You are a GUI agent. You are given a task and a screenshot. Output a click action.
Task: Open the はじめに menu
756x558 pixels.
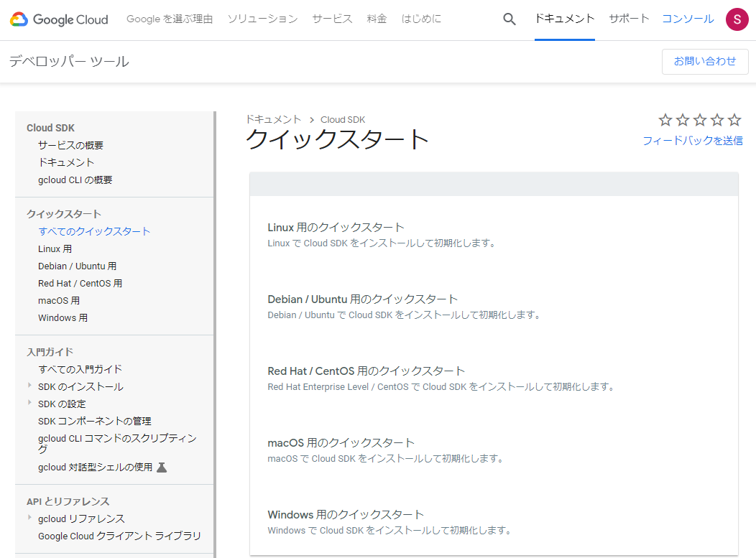coord(421,19)
